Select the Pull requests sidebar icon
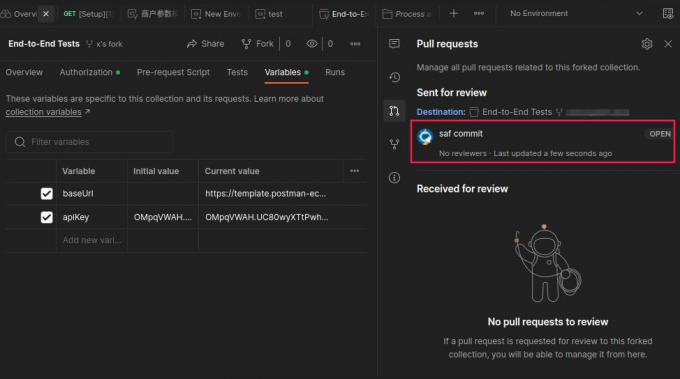The width and height of the screenshot is (680, 379). (x=394, y=111)
